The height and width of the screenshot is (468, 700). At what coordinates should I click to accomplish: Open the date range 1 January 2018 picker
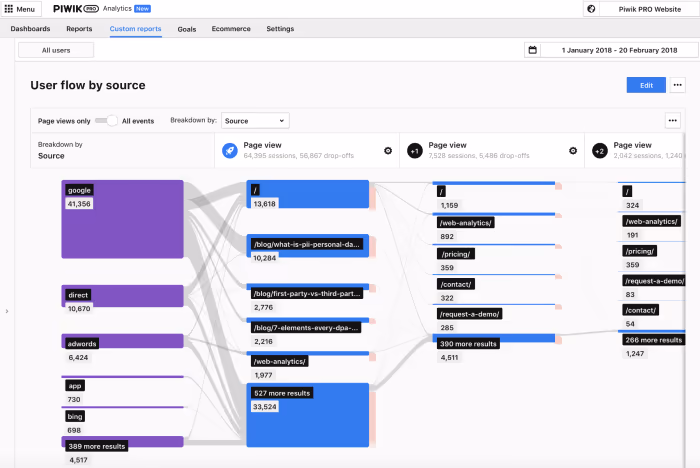(619, 50)
